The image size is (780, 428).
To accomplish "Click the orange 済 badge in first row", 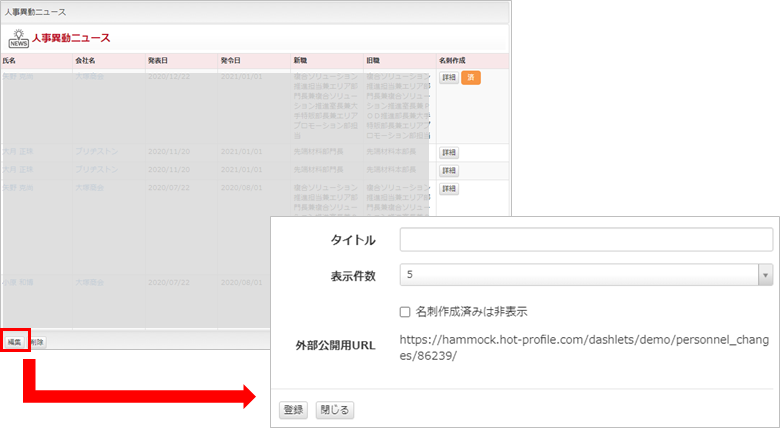I will [x=471, y=78].
